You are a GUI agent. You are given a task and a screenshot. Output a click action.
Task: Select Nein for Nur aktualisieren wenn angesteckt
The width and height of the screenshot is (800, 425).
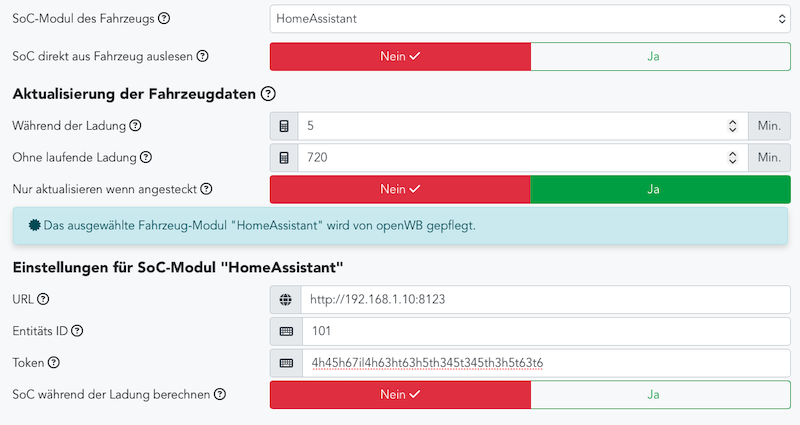(x=399, y=188)
